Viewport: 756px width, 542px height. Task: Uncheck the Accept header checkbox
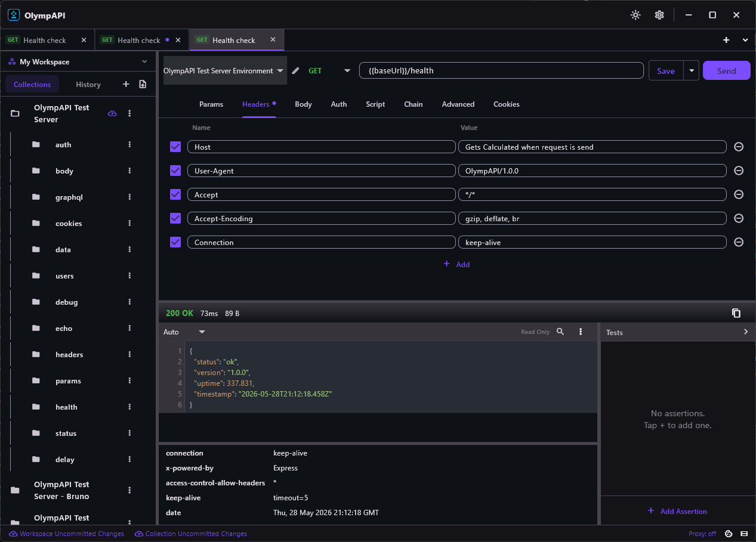coord(175,194)
